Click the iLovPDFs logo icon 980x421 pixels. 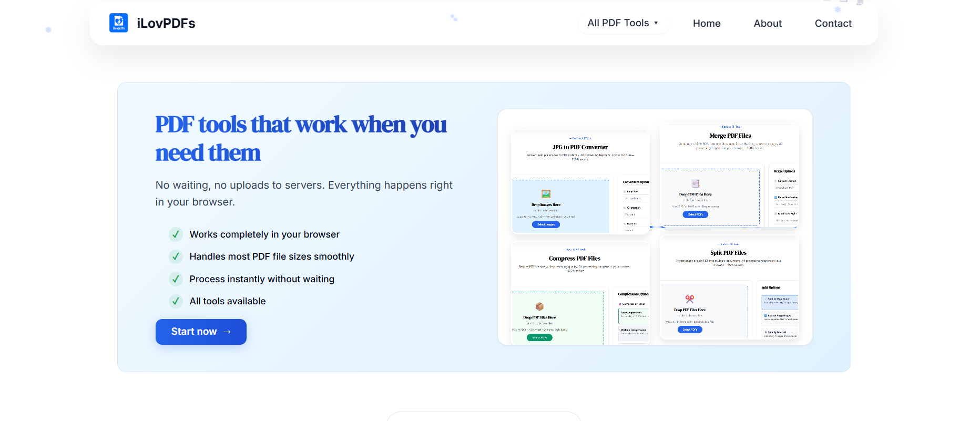click(118, 23)
